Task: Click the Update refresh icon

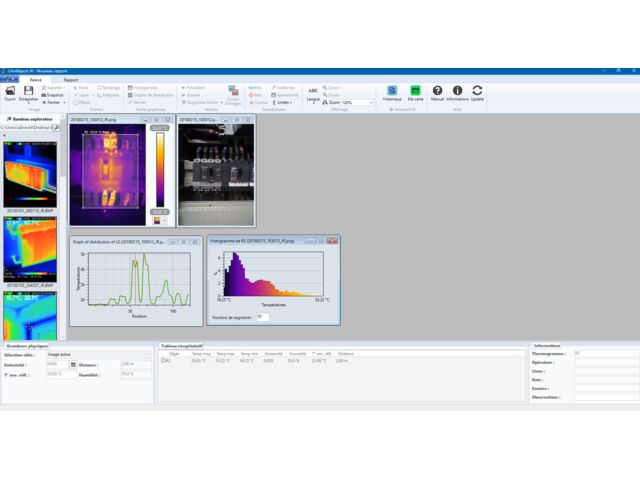Action: point(477,90)
